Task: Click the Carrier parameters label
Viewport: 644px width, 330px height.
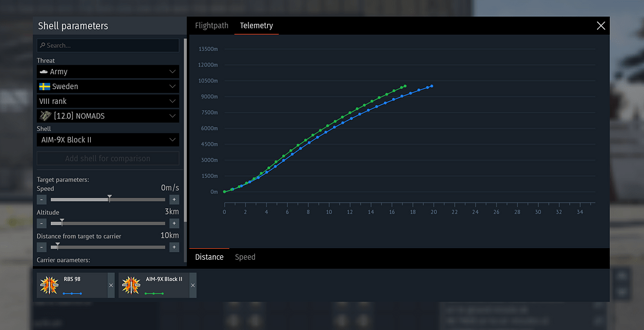Action: coord(63,260)
